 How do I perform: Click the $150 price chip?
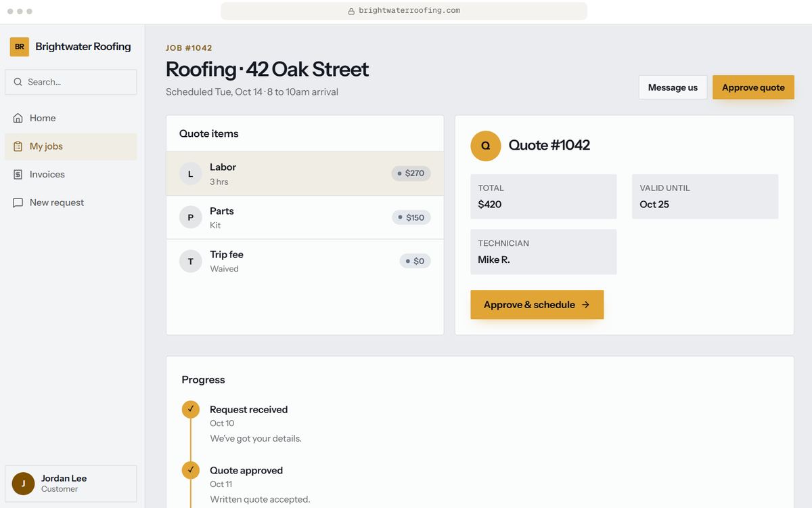click(x=411, y=217)
